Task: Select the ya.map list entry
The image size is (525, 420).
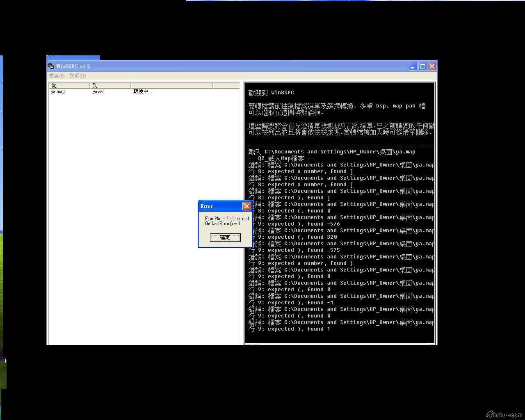Action: click(58, 91)
